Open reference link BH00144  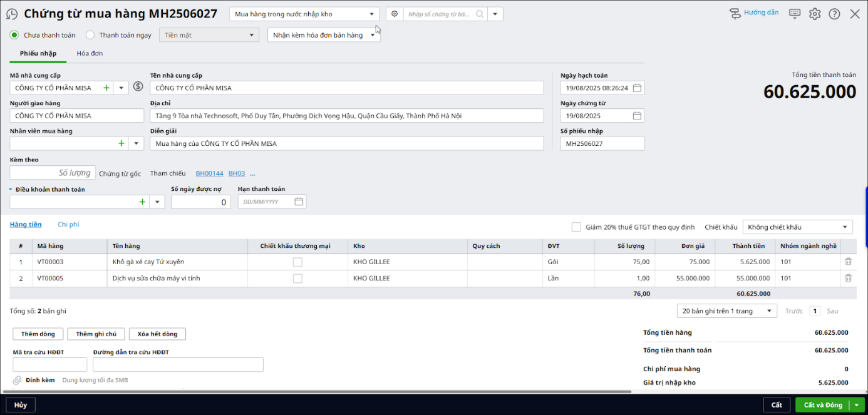209,173
